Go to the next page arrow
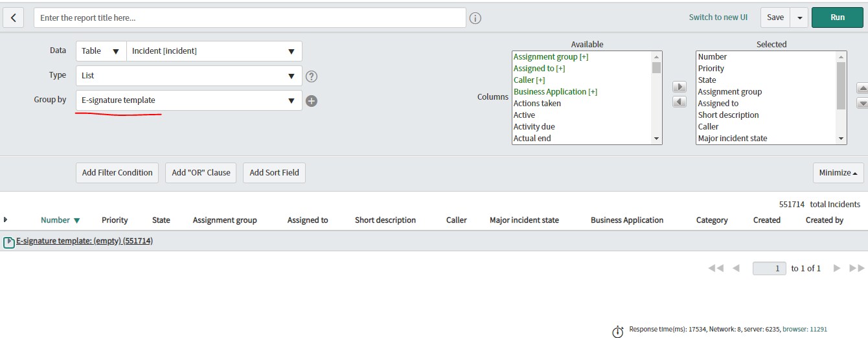This screenshot has width=868, height=338. (x=837, y=268)
